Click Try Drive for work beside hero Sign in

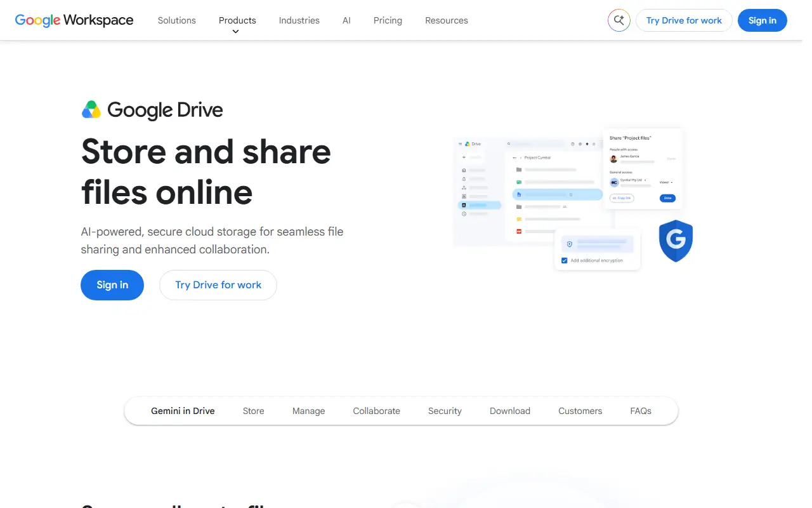[x=218, y=285]
